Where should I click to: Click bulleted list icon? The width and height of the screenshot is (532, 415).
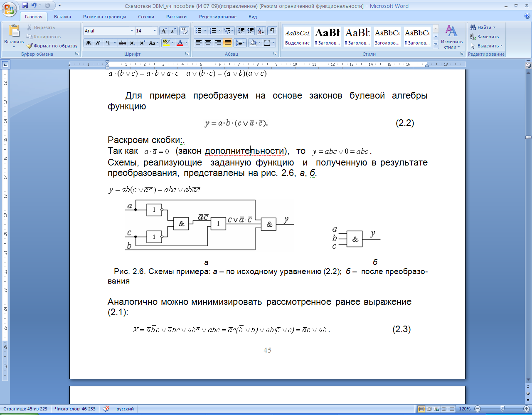[x=198, y=31]
